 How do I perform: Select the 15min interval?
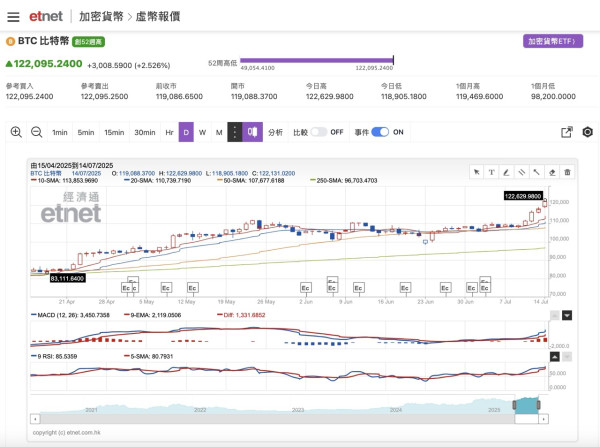[x=114, y=132]
